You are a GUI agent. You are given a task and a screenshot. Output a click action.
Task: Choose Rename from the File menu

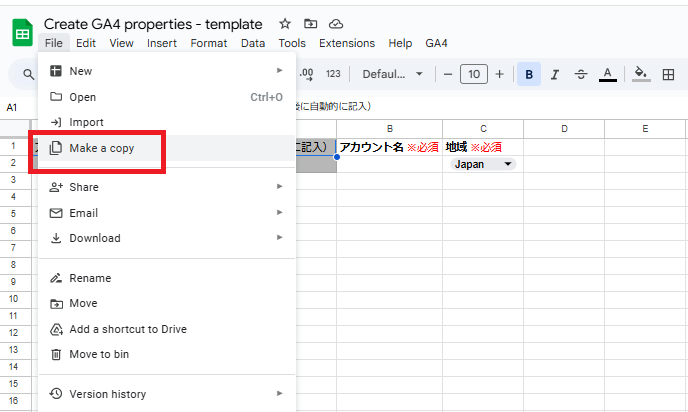coord(167,278)
